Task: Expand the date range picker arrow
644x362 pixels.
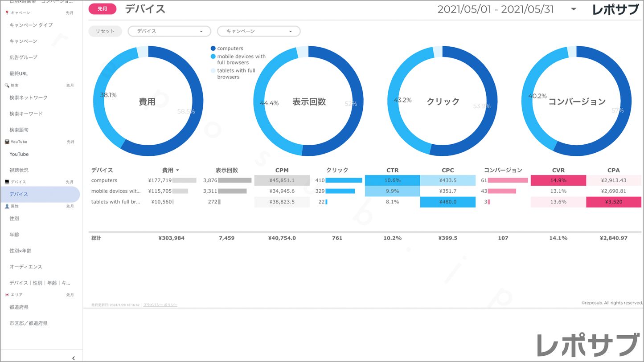Action: click(574, 9)
